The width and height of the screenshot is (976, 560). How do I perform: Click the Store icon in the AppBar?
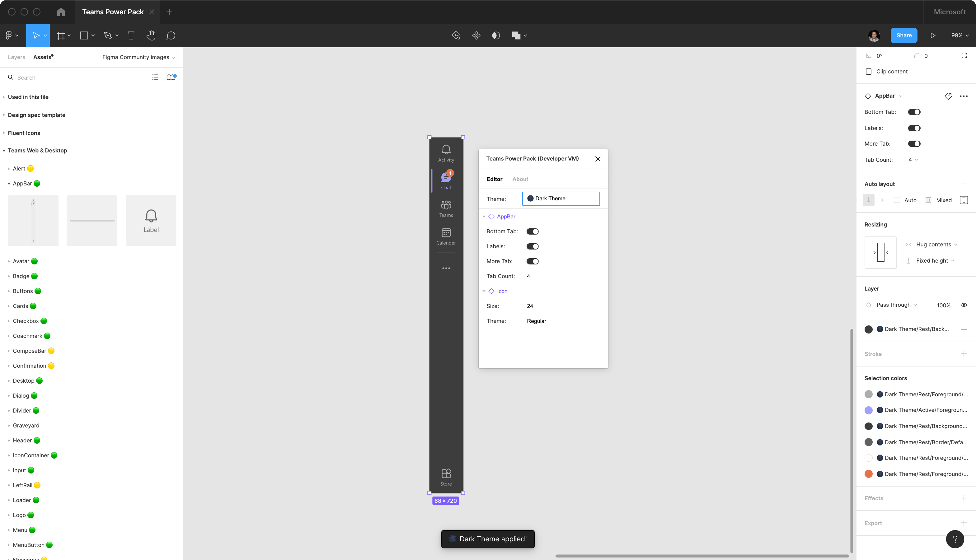tap(446, 473)
